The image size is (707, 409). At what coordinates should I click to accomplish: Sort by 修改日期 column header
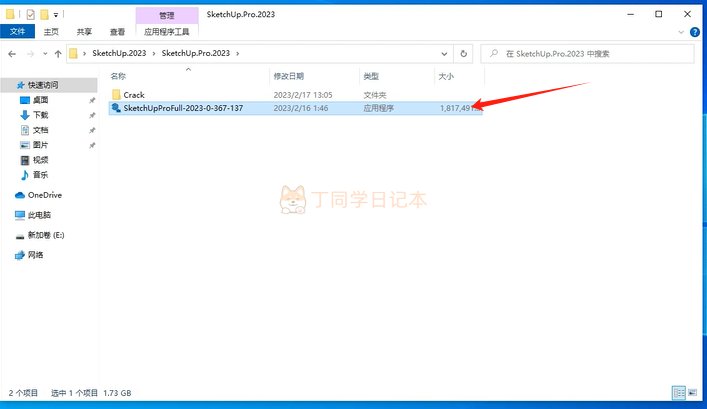tap(289, 76)
